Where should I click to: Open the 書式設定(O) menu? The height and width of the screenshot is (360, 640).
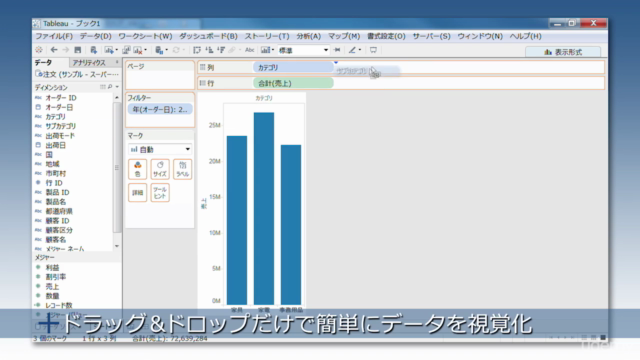pyautogui.click(x=386, y=36)
